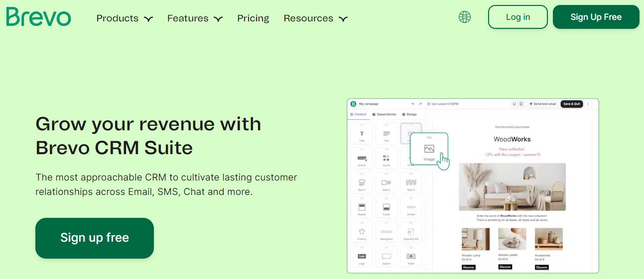Open the language selector globe icon
The height and width of the screenshot is (279, 644).
point(465,17)
